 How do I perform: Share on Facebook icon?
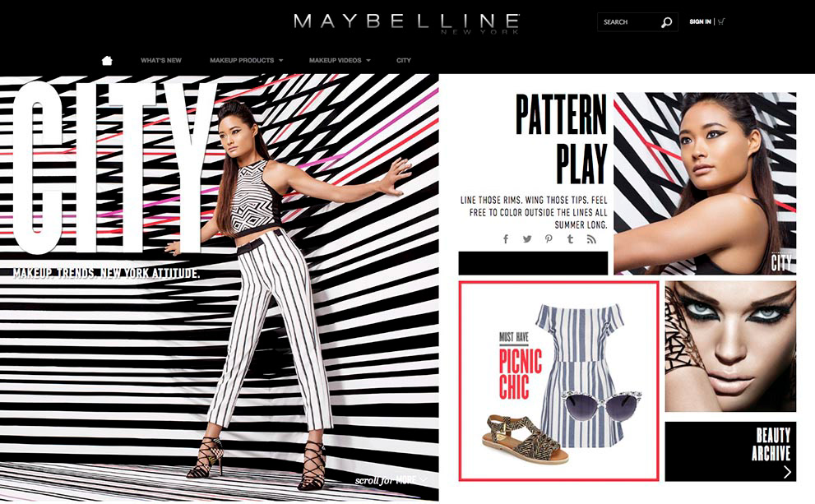pos(506,239)
